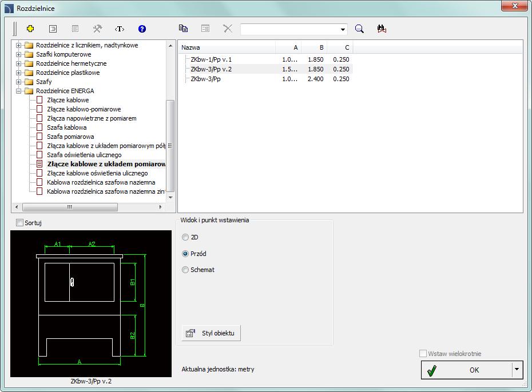Select the Przód view radio button

(185, 253)
